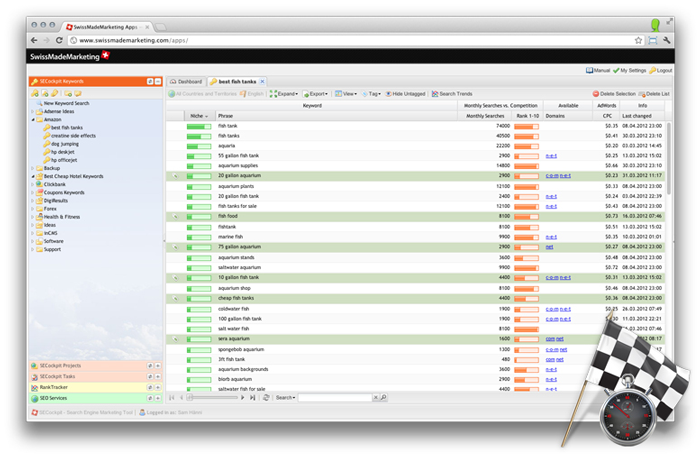This screenshot has height=457, width=700.
Task: Reload the page with the refresh icon
Action: (x=59, y=40)
